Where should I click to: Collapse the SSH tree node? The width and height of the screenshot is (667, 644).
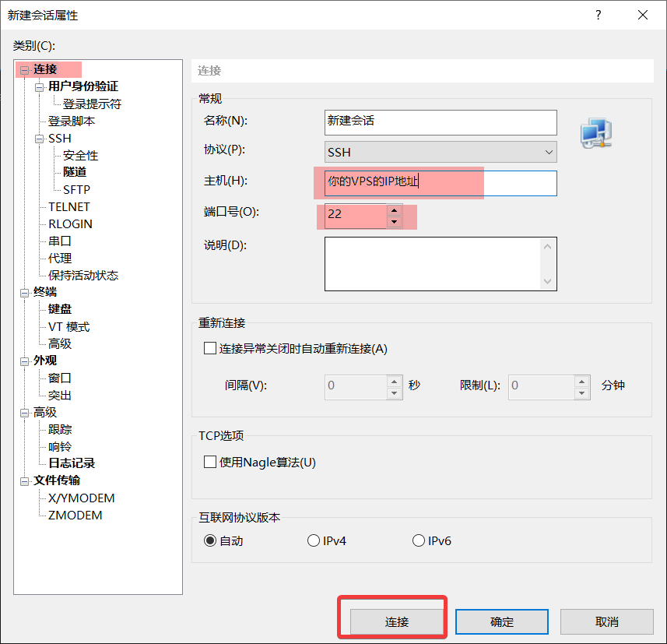tap(40, 139)
